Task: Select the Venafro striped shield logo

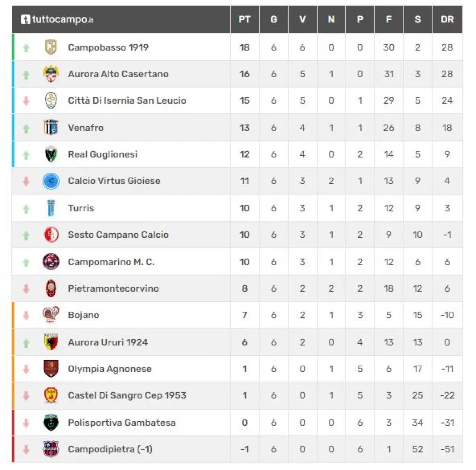Action: (51, 127)
